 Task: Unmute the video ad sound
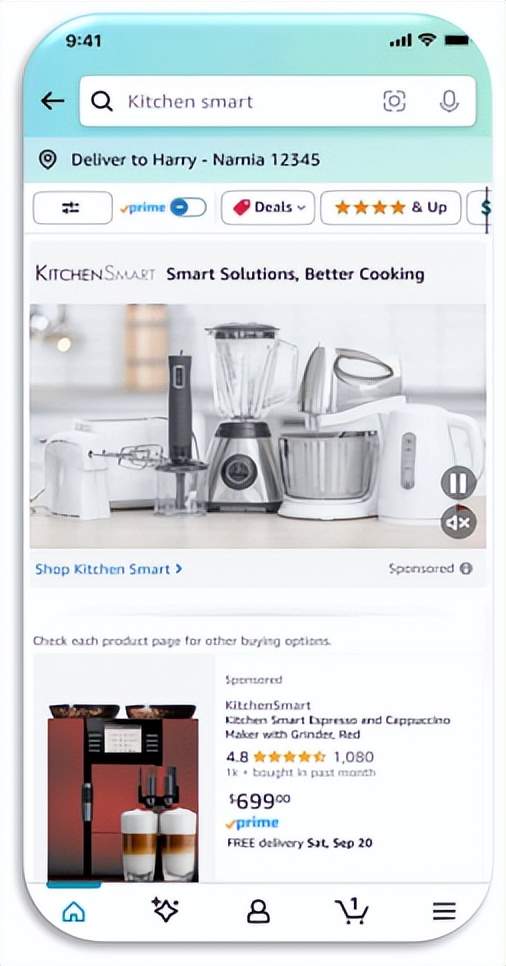459,524
